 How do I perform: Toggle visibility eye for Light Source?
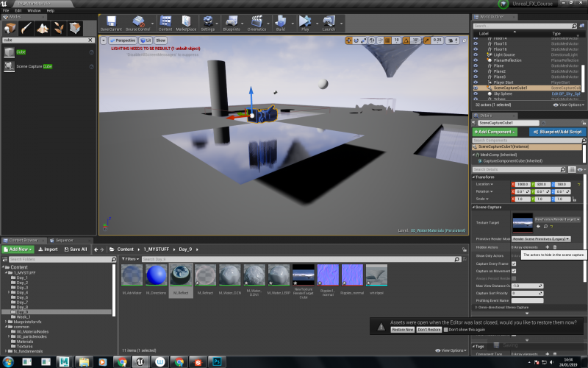pos(476,54)
